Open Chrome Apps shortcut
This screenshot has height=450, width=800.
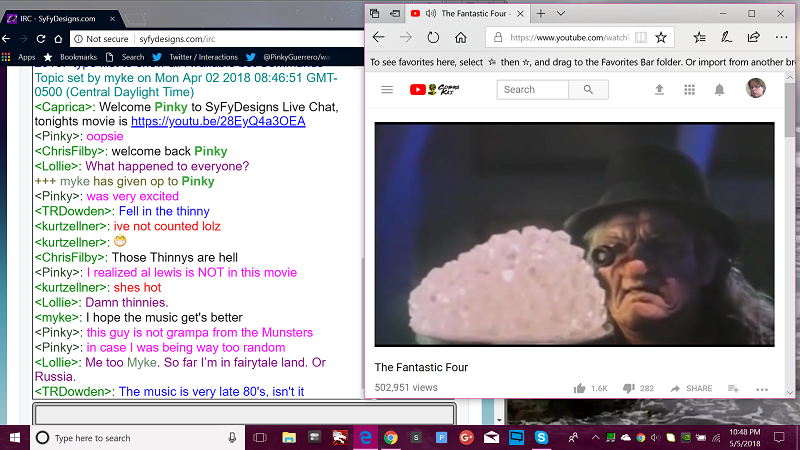pyautogui.click(x=18, y=57)
